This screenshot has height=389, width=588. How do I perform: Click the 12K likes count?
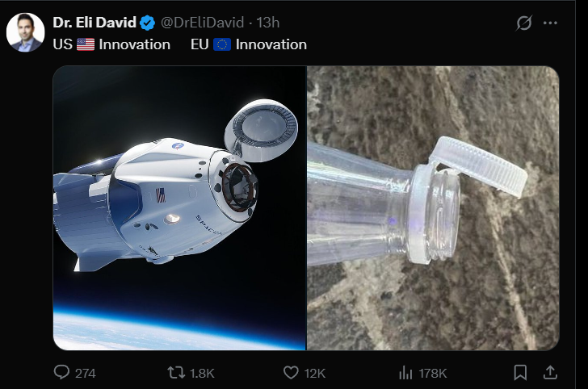coord(315,373)
